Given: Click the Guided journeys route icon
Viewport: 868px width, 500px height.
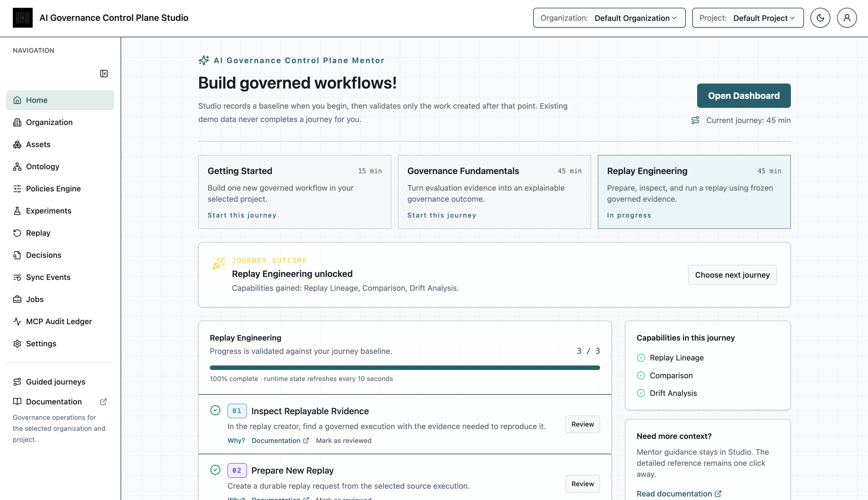Looking at the screenshot, I should (17, 382).
